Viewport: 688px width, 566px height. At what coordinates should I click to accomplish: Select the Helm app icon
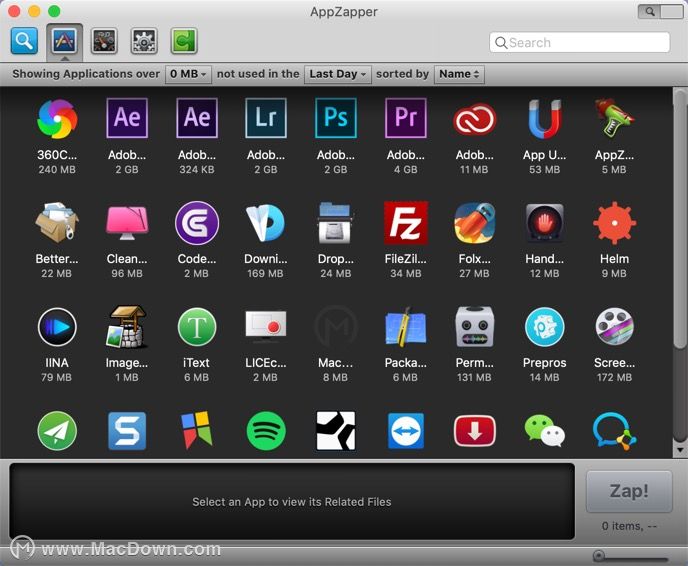tap(614, 223)
